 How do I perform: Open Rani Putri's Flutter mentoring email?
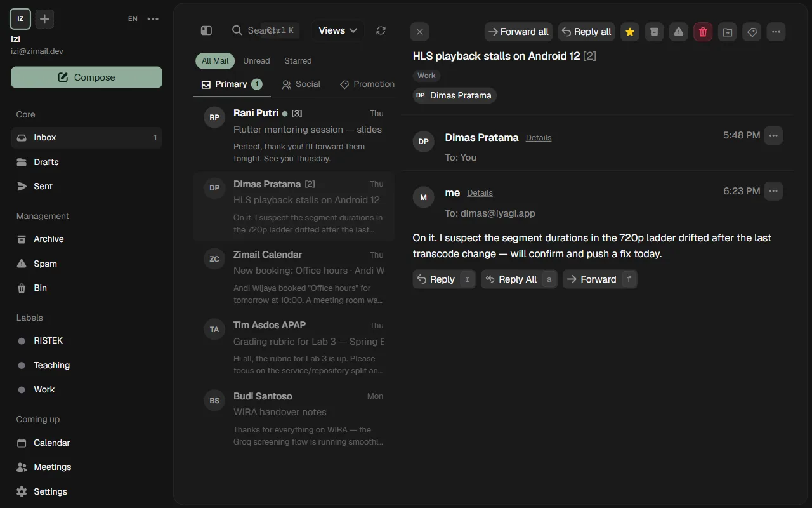pyautogui.click(x=294, y=136)
